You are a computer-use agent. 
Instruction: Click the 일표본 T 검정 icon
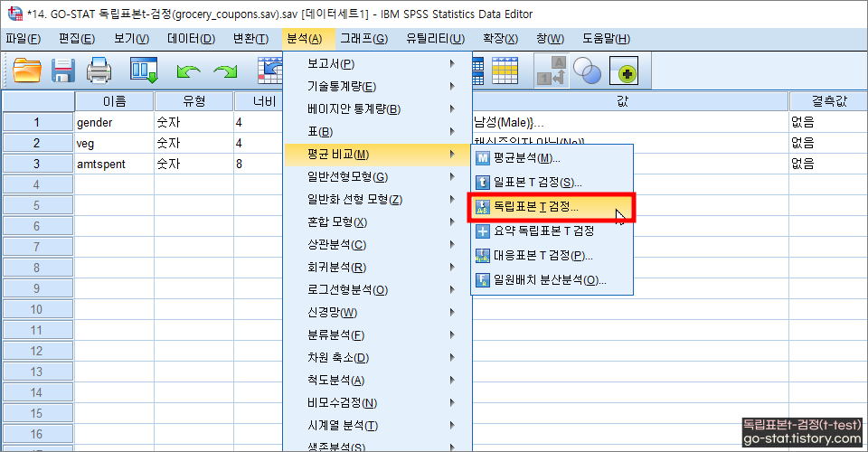click(483, 182)
